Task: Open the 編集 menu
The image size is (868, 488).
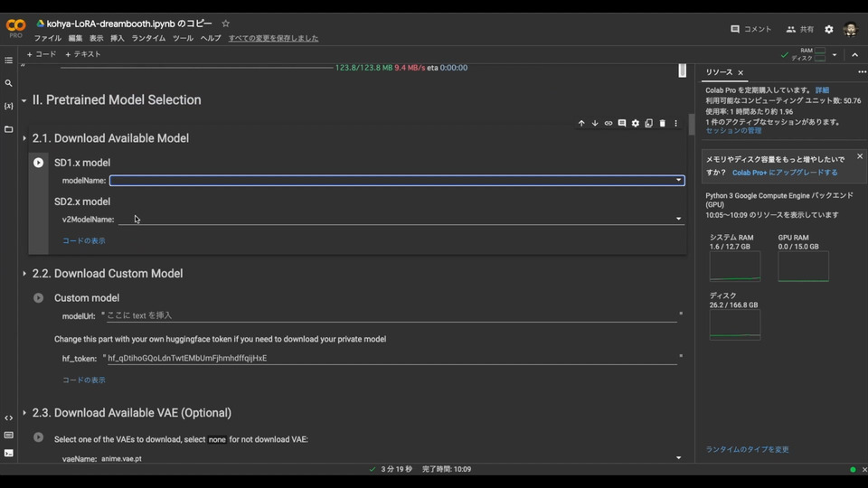Action: click(75, 38)
